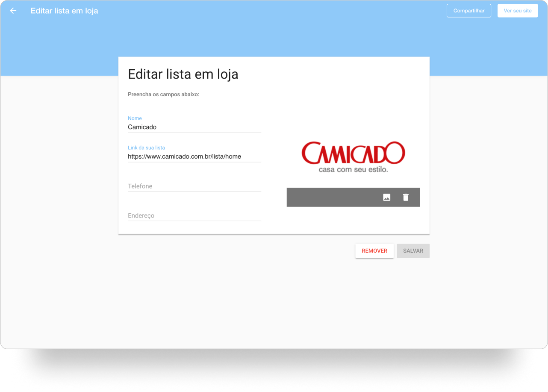Screen dimensions: 548x392
Task: Select the 'Preencha os campos abaixo:' text
Action: pos(164,94)
